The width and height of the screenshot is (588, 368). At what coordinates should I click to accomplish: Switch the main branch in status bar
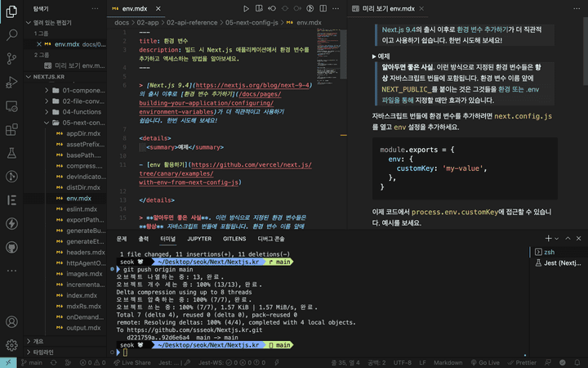pyautogui.click(x=32, y=363)
